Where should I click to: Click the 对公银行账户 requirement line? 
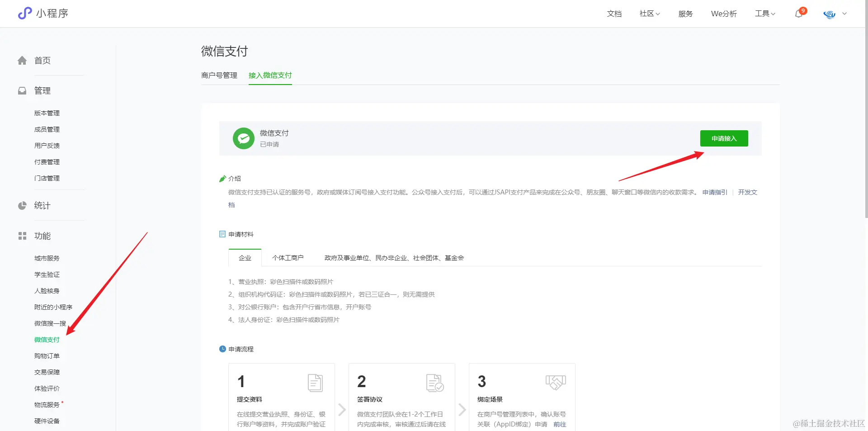(x=300, y=307)
